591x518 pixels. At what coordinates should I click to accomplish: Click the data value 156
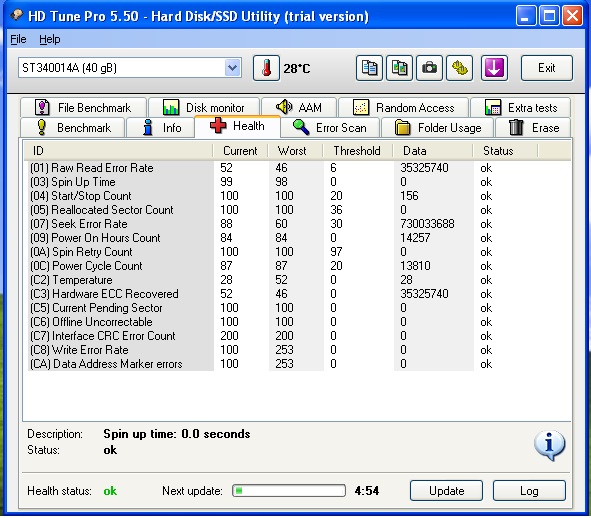[x=409, y=196]
